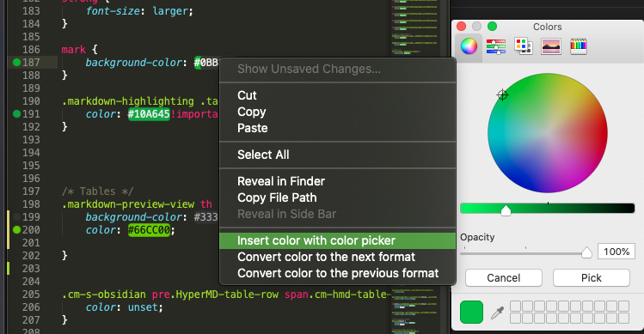This screenshot has width=644, height=334.
Task: Click the green dot marker on line 200
Action: [x=16, y=230]
